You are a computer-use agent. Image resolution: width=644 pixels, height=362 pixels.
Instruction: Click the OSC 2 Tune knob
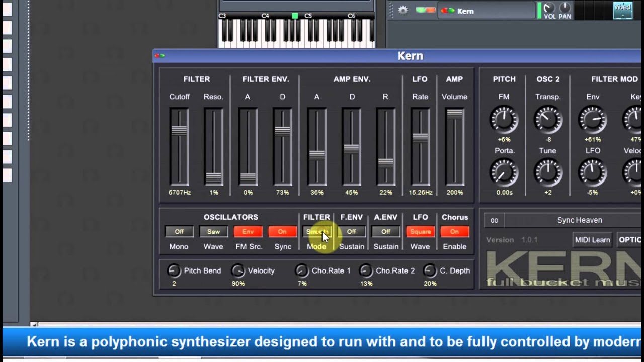(x=548, y=172)
